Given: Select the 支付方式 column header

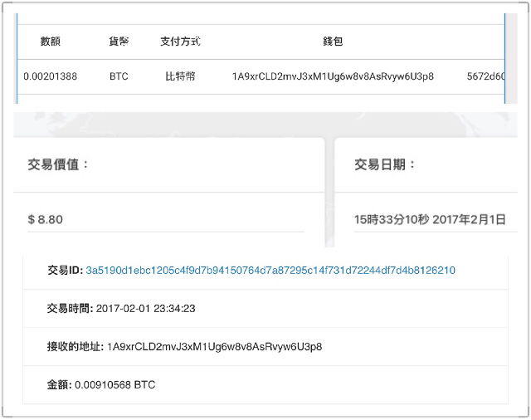Looking at the screenshot, I should [x=180, y=42].
